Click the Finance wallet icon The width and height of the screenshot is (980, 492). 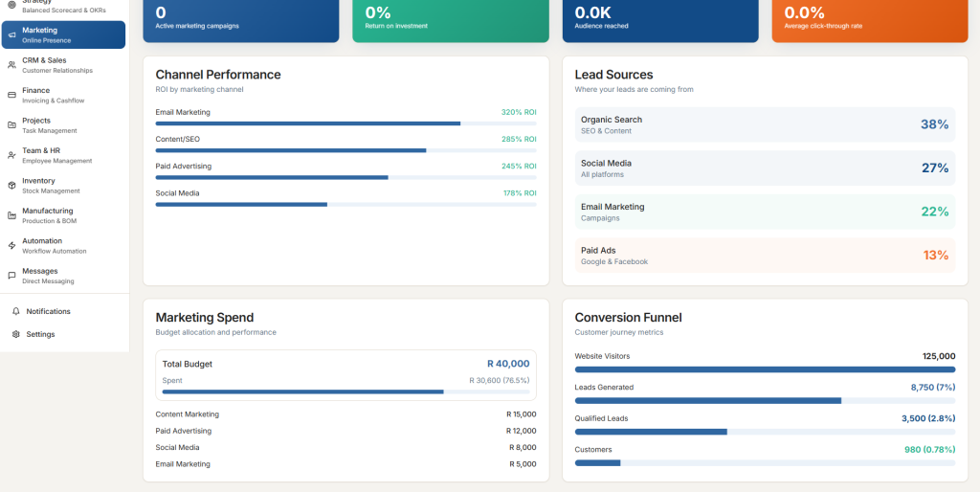(x=11, y=95)
